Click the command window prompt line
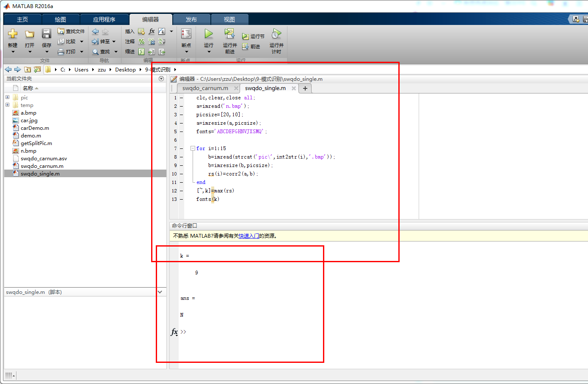This screenshot has width=588, height=384. point(183,332)
